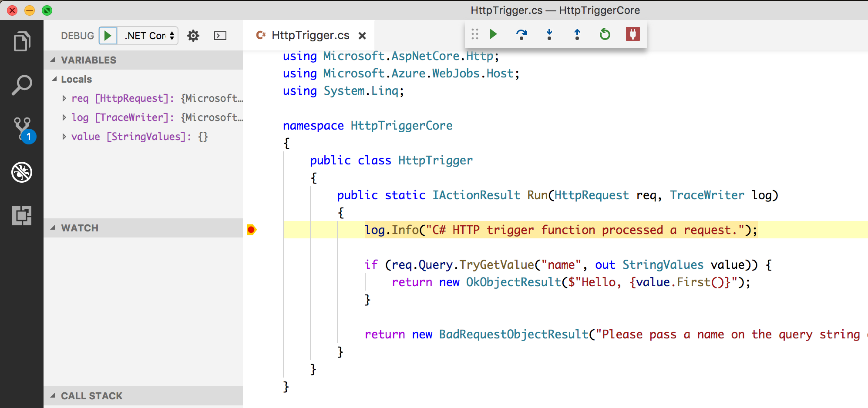Open the Debug view in activity bar
Screen dimensions: 868x408
[x=22, y=172]
